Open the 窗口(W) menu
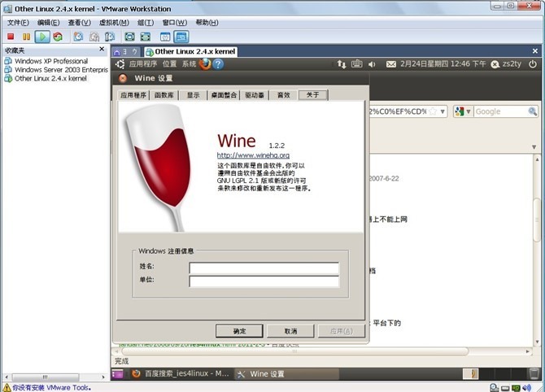Screen dimensions: 545x392 coord(175,23)
